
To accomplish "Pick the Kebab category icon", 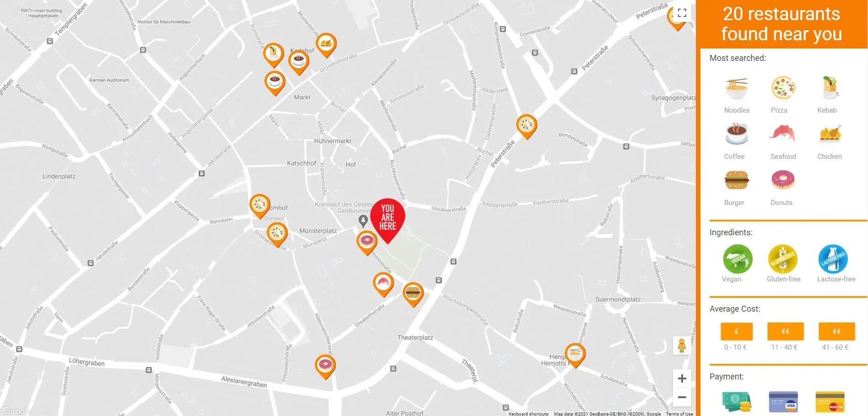I will 830,87.
